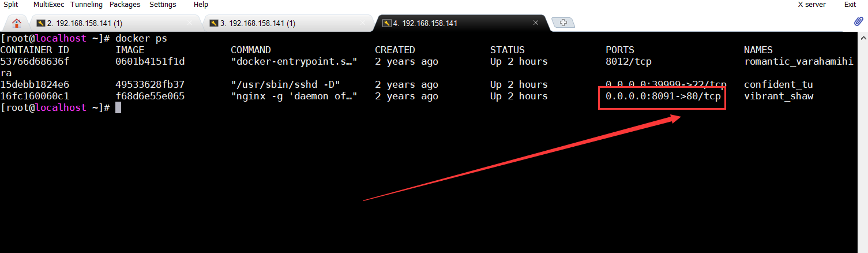
Task: Switch to tab 3. 192.168.158.141 (1)
Action: pos(287,23)
